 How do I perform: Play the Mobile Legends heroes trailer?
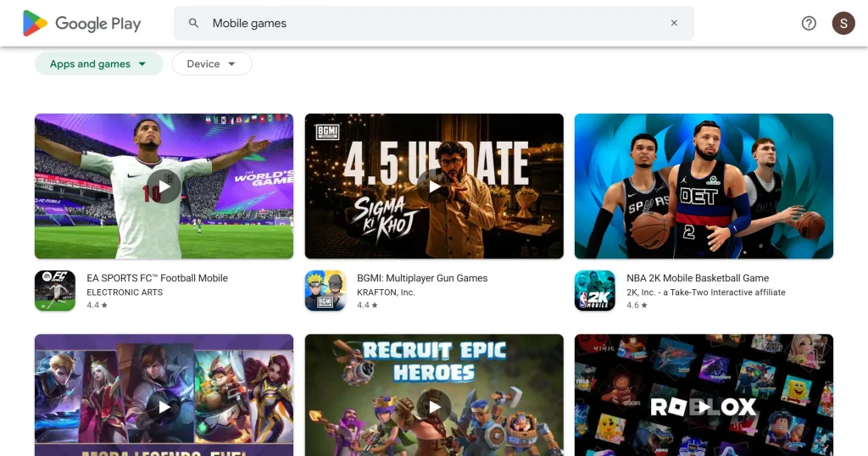pos(164,408)
